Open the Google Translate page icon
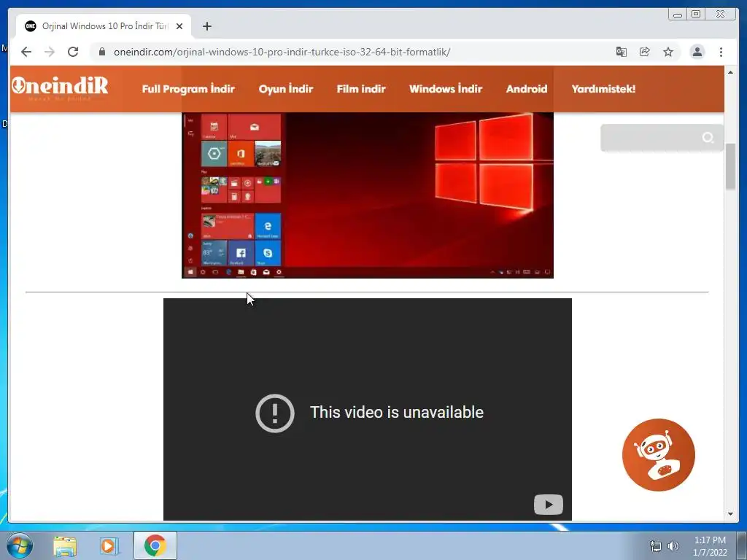The height and width of the screenshot is (560, 747). tap(622, 52)
